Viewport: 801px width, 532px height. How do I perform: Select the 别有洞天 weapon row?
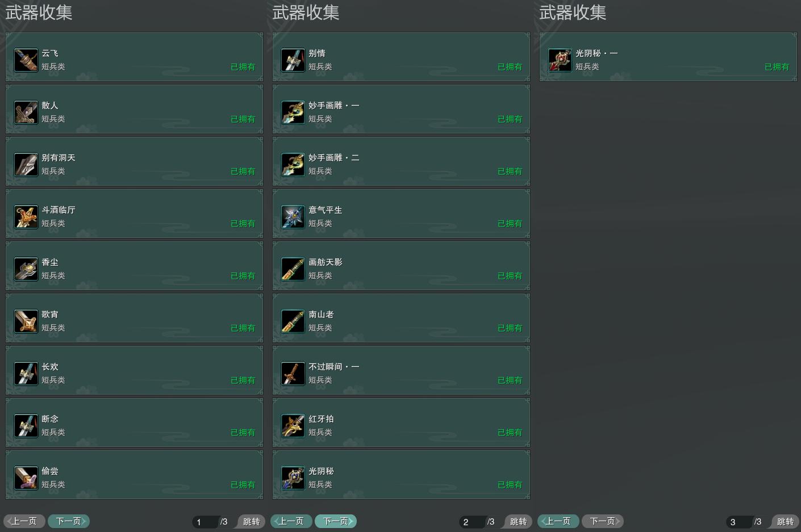134,161
